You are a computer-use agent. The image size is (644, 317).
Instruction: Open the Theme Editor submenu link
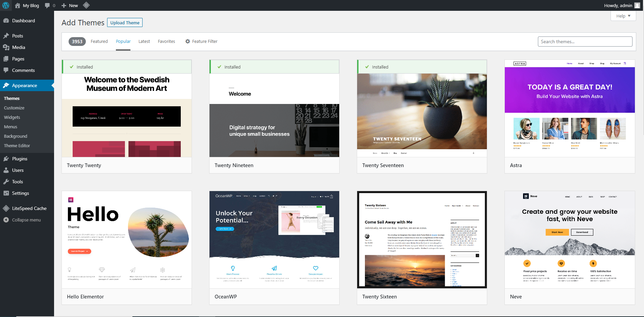[x=17, y=146]
